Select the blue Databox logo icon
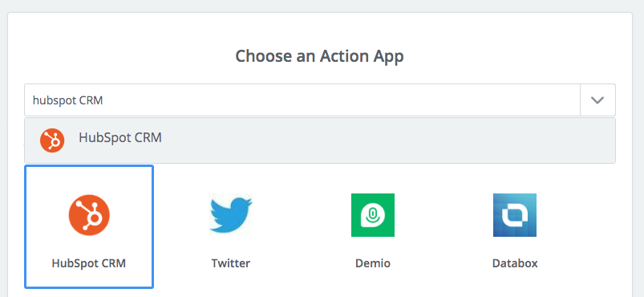This screenshot has width=644, height=297. pos(515,215)
